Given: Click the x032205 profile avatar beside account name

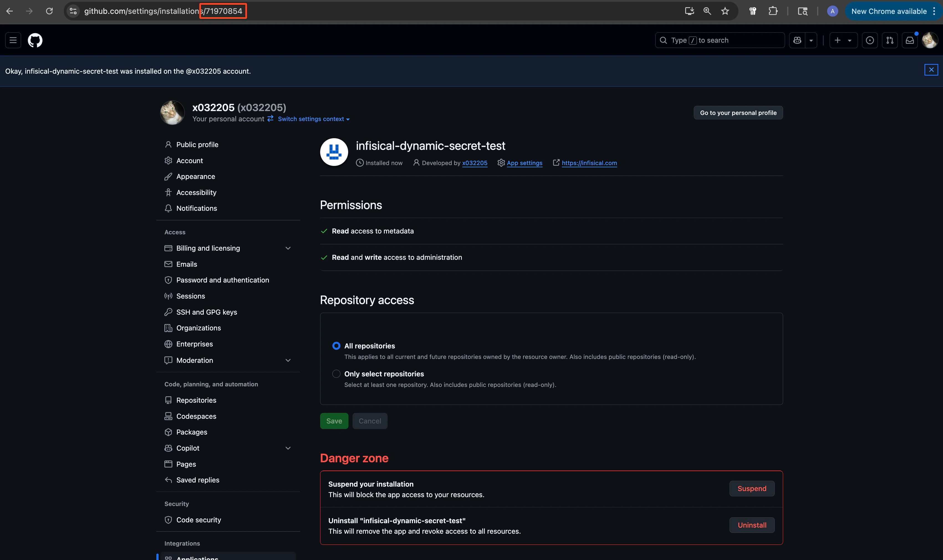Looking at the screenshot, I should pyautogui.click(x=173, y=113).
